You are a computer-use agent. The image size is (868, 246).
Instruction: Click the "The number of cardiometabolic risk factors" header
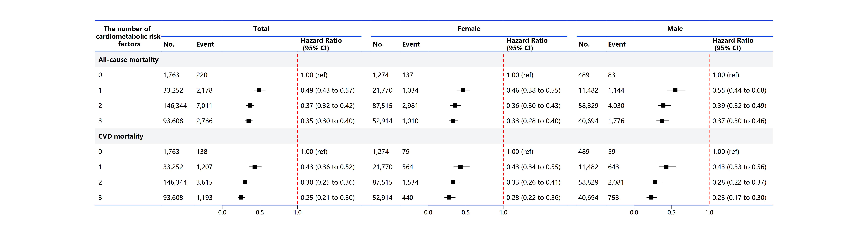pyautogui.click(x=128, y=36)
